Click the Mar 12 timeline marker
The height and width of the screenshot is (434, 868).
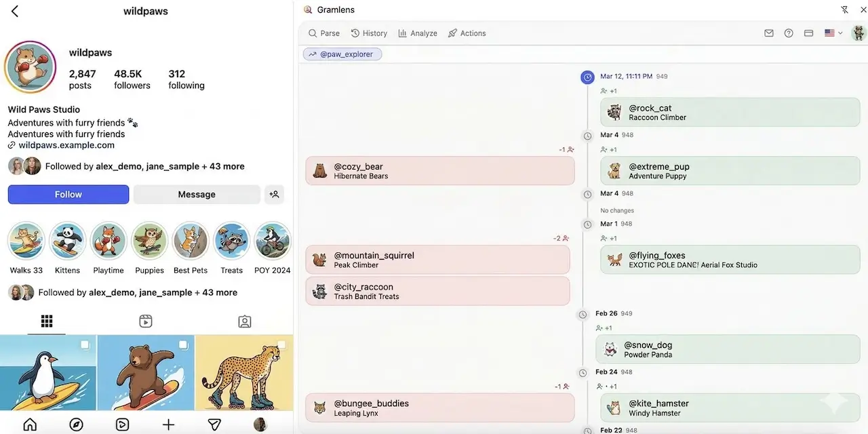click(587, 77)
